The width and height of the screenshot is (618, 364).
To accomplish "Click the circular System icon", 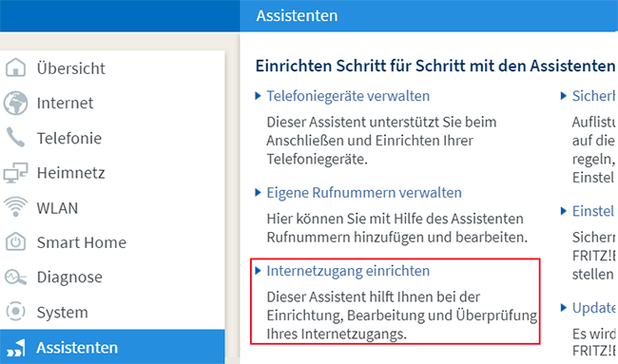I will [15, 312].
